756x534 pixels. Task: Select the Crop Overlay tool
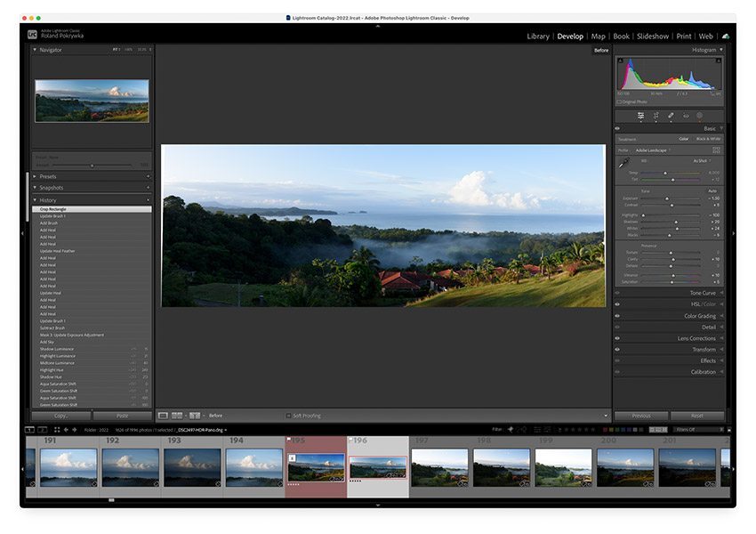(x=655, y=116)
